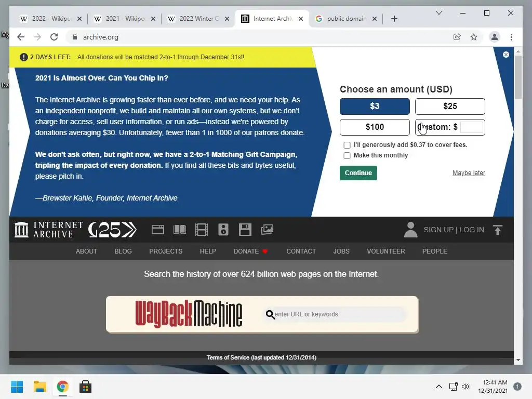Click the archive.org address bar
Viewport: 532px width, 399px height.
pos(261,37)
